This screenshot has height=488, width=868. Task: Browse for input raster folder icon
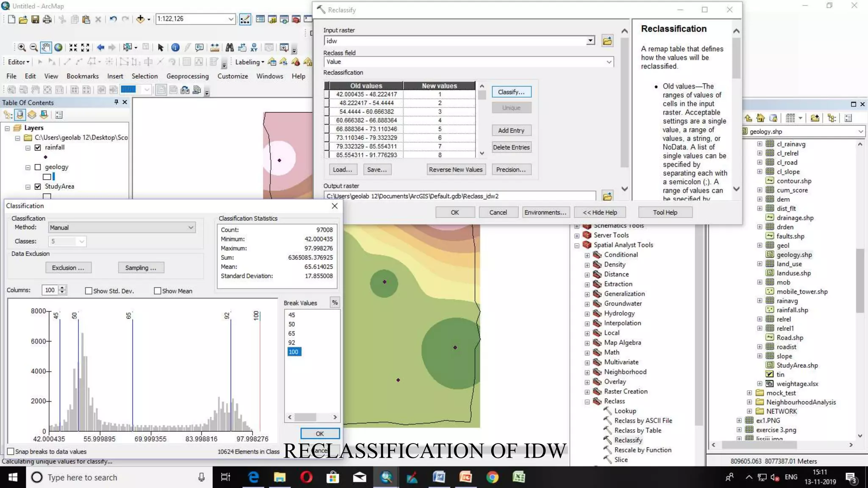pos(607,41)
